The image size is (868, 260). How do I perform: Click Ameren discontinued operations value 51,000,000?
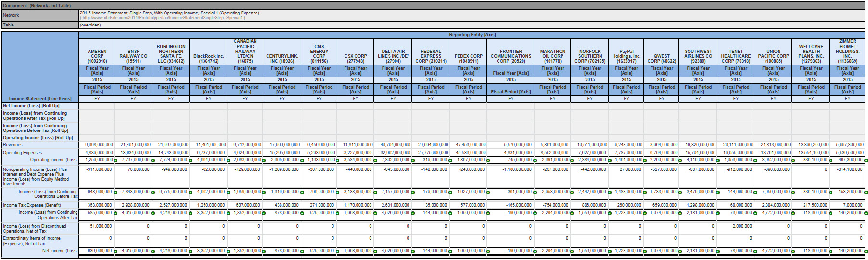pos(101,226)
